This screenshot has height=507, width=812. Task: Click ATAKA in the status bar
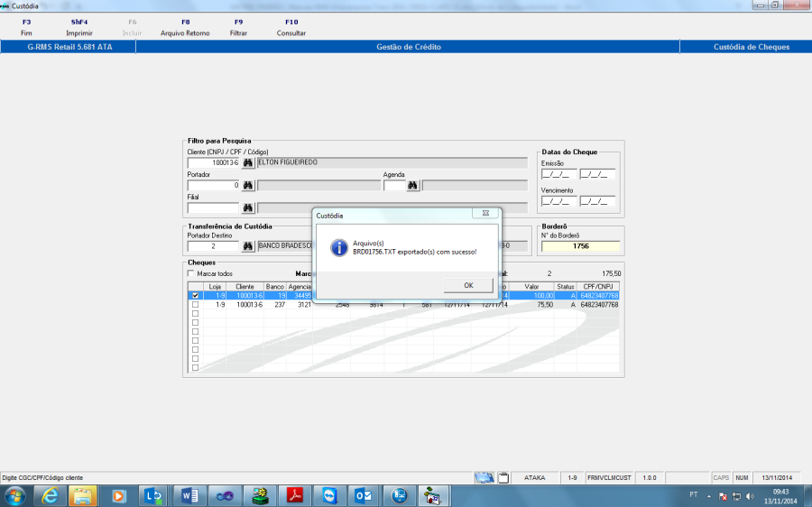534,477
